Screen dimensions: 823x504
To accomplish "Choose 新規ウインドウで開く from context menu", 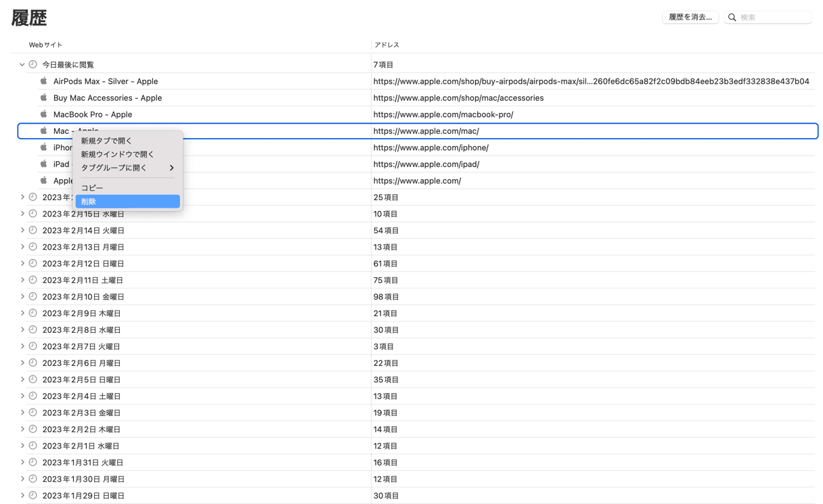I will click(127, 154).
